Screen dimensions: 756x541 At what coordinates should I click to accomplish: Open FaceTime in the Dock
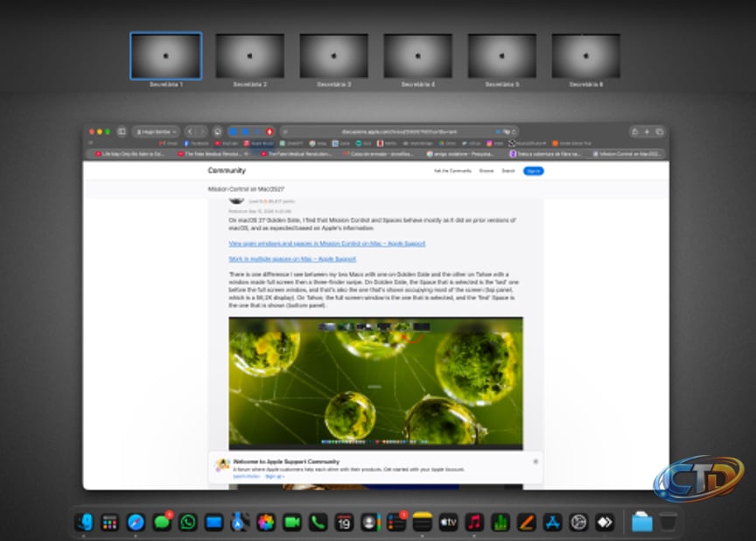[292, 523]
